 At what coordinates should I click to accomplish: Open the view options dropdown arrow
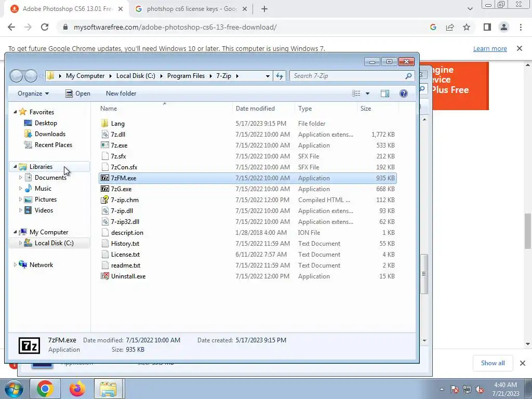click(x=367, y=94)
